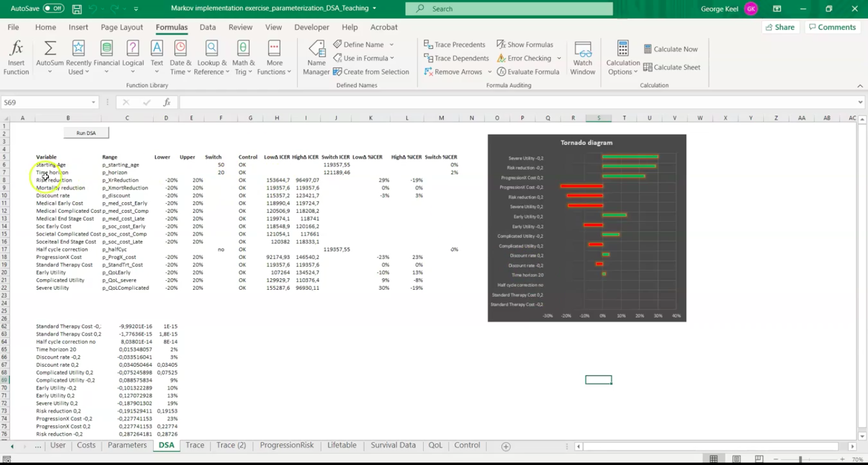
Task: Click the Save icon in title bar
Action: (x=77, y=9)
